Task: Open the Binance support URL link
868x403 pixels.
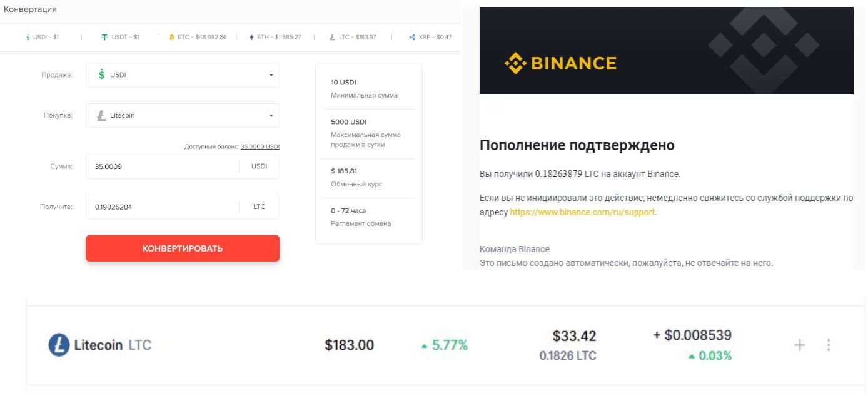Action: click(582, 212)
